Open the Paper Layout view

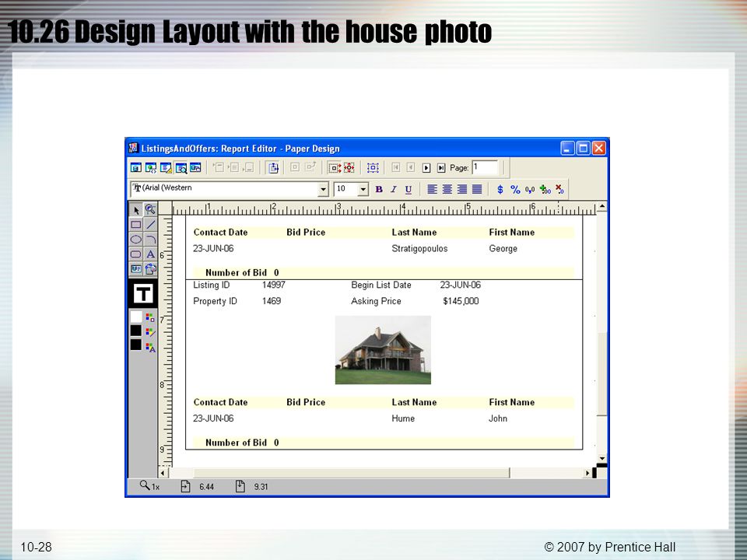pos(166,168)
